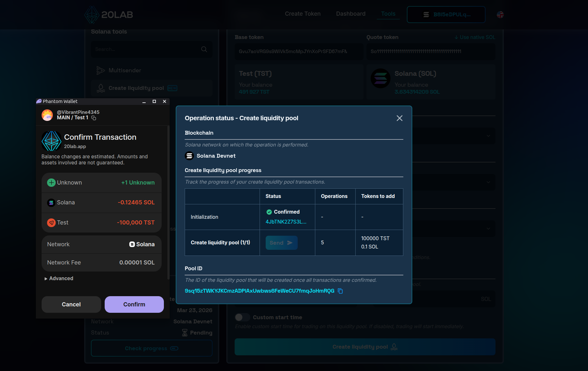Focus the Solana tools search field
The image size is (588, 371).
(152, 49)
